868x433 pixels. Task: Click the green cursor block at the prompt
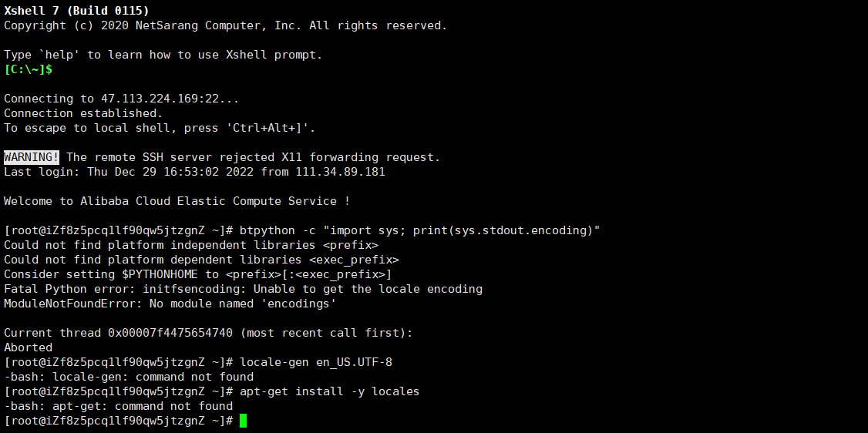tap(243, 421)
